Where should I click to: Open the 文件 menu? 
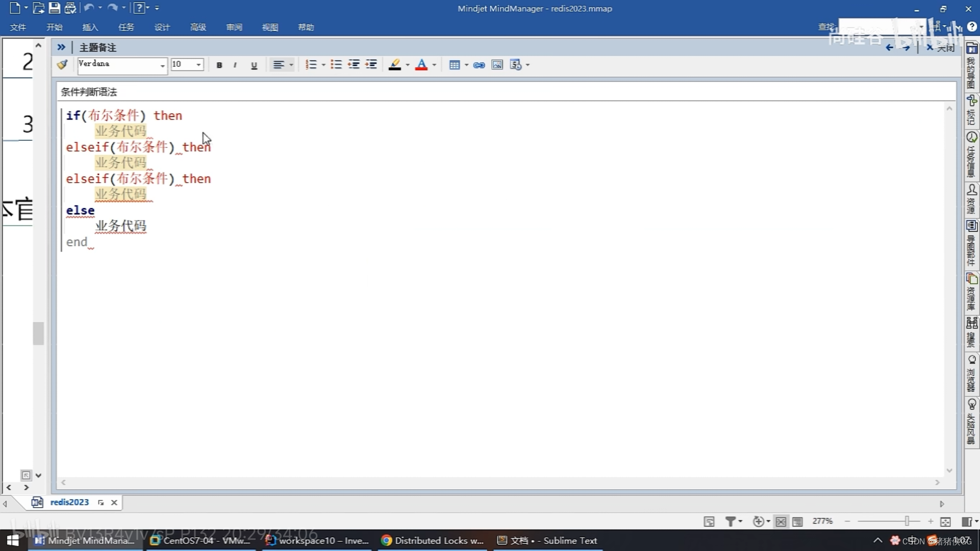[x=18, y=27]
